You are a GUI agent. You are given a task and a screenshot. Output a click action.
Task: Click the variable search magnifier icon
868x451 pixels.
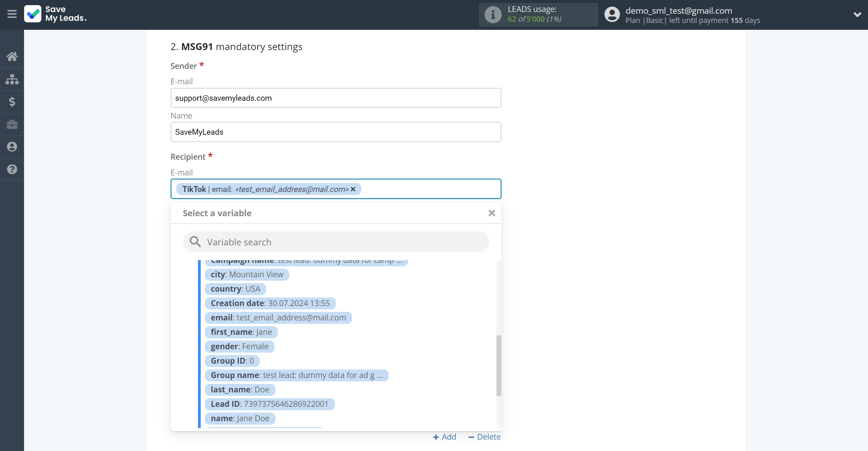[x=195, y=242]
